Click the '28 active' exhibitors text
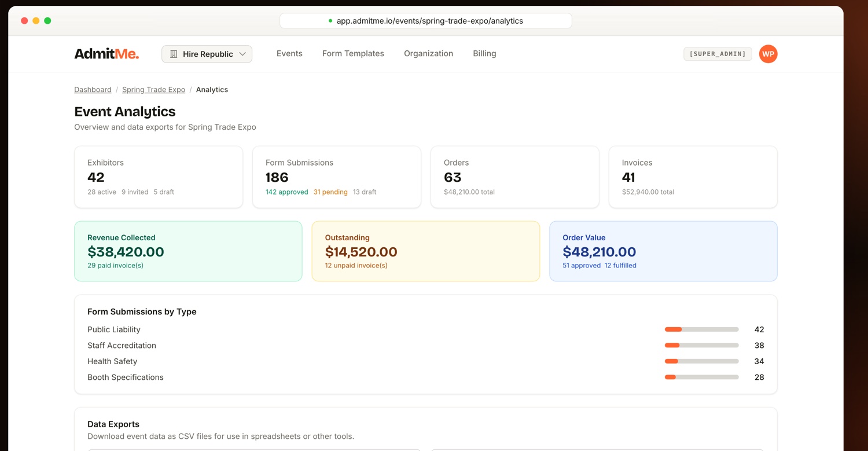Screen dimensions: 868x451 tap(102, 192)
